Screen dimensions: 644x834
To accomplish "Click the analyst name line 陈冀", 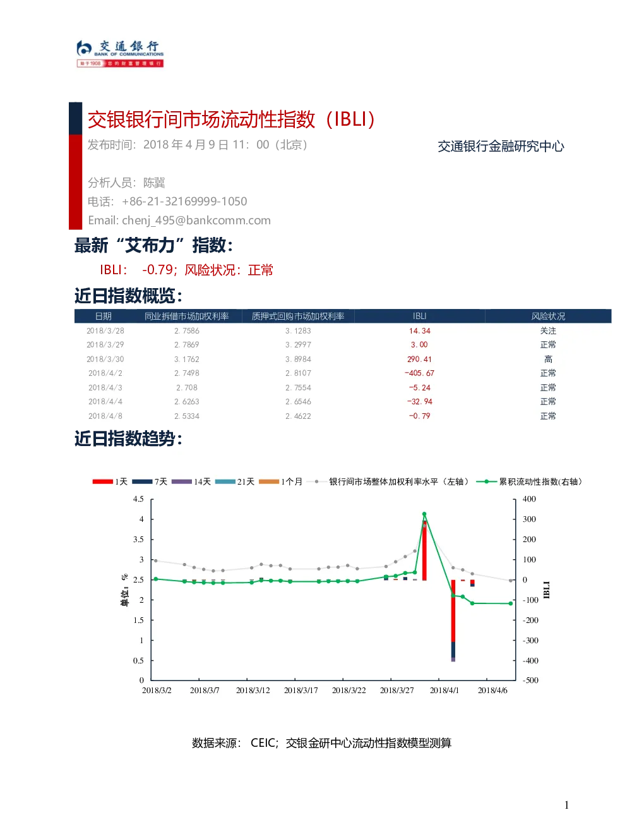I will 126,183.
